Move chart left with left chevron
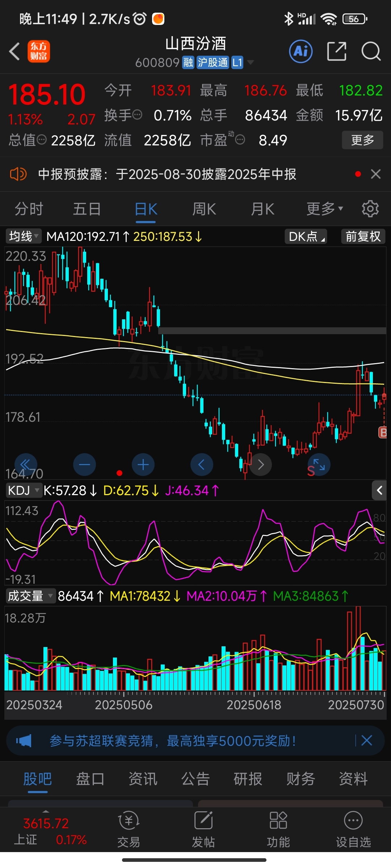391x868 pixels. coord(202,464)
